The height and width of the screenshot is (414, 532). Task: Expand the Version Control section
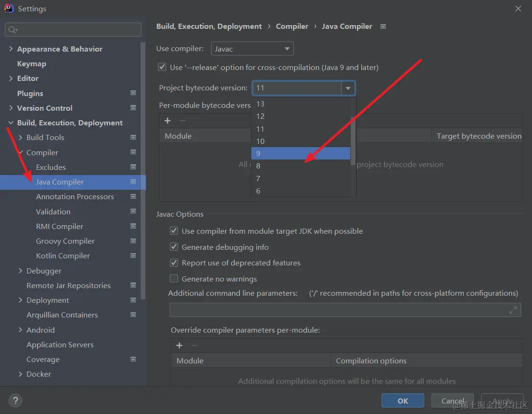(x=11, y=108)
